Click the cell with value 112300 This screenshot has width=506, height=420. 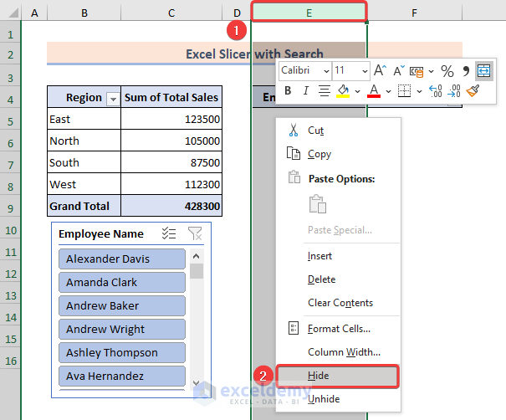[171, 184]
